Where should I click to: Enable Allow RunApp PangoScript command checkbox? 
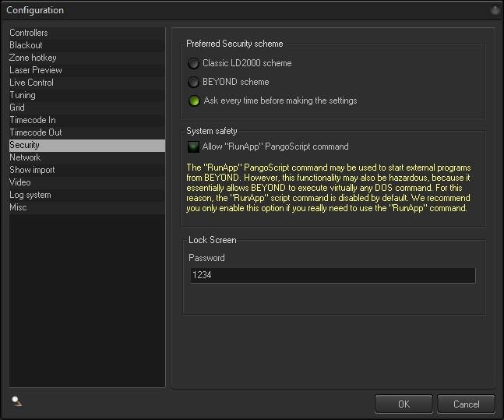pos(193,146)
